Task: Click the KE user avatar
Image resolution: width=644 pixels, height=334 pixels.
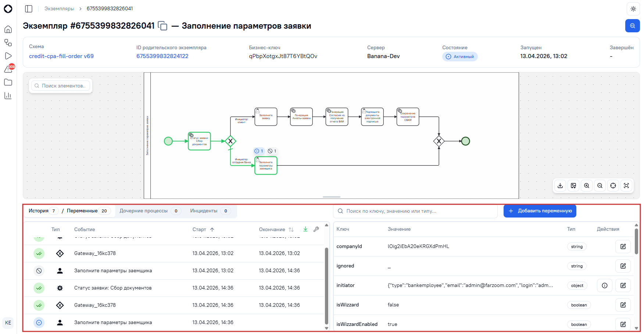Action: (x=8, y=323)
